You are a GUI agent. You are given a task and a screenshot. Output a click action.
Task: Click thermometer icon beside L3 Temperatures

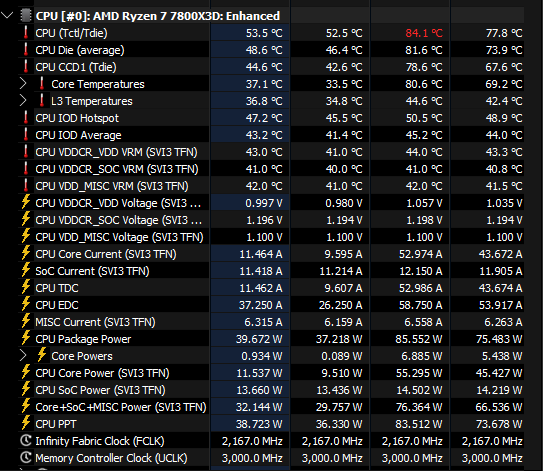(42, 100)
